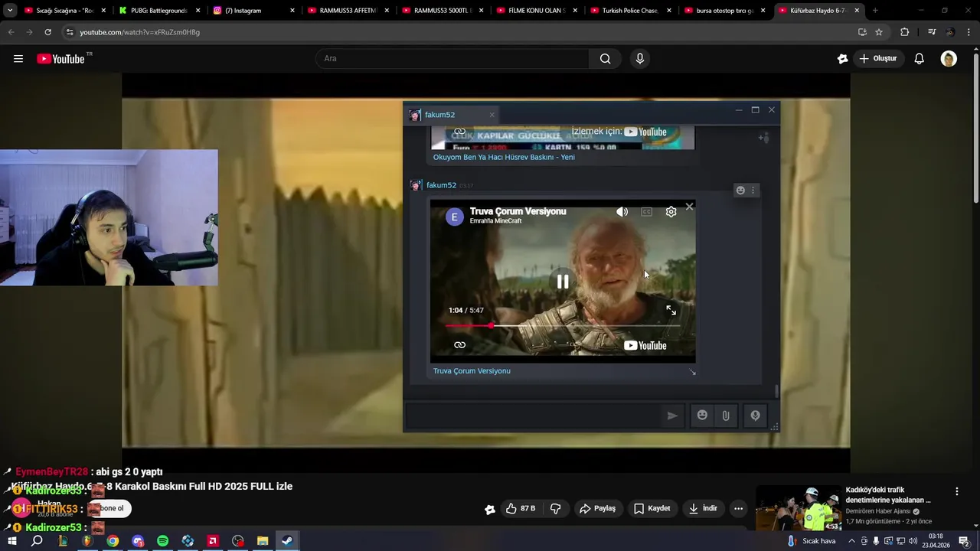This screenshot has width=980, height=551.
Task: Click the Paylaş share button
Action: click(597, 508)
